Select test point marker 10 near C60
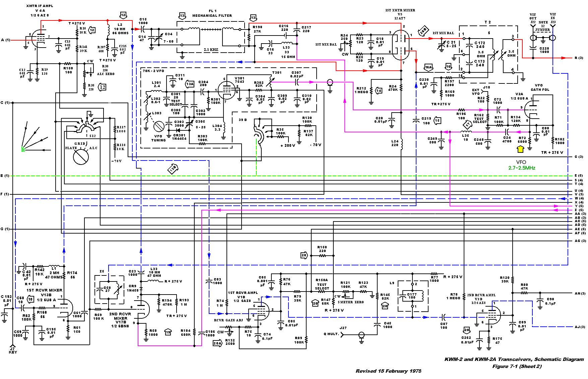 [x=30, y=299]
